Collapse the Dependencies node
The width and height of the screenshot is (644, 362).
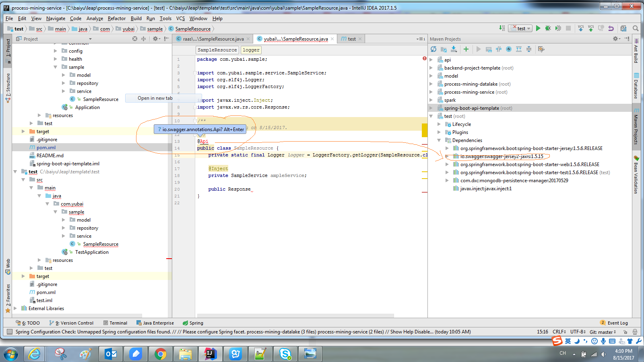tap(439, 140)
